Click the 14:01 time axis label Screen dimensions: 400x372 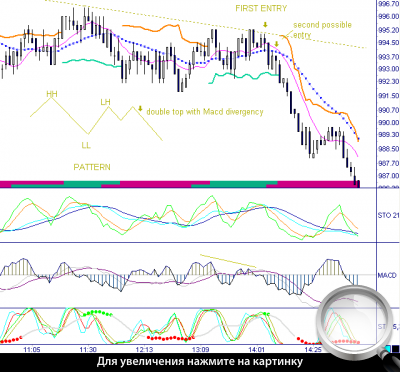(257, 350)
